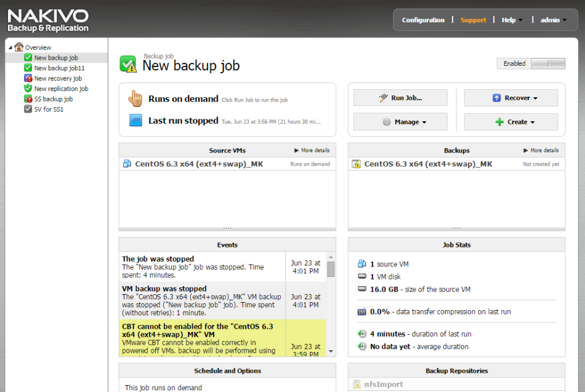Open the Manage dropdown
The image size is (585, 392).
tap(400, 122)
